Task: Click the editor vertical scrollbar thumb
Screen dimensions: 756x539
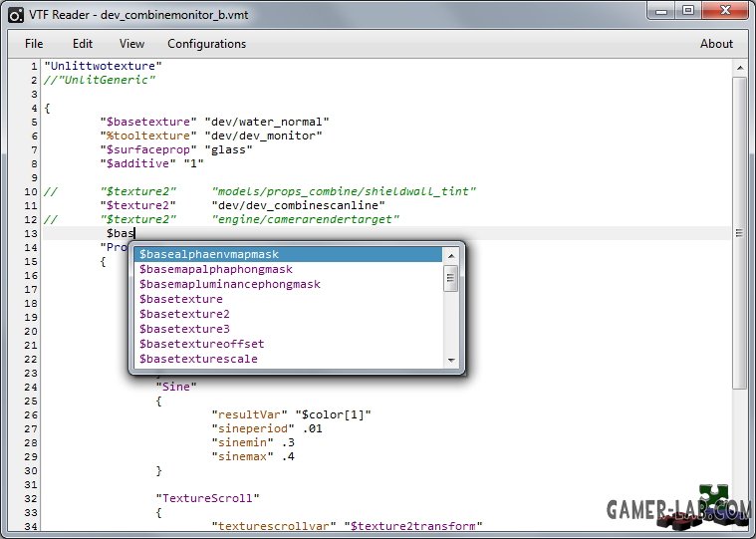Action: click(739, 233)
